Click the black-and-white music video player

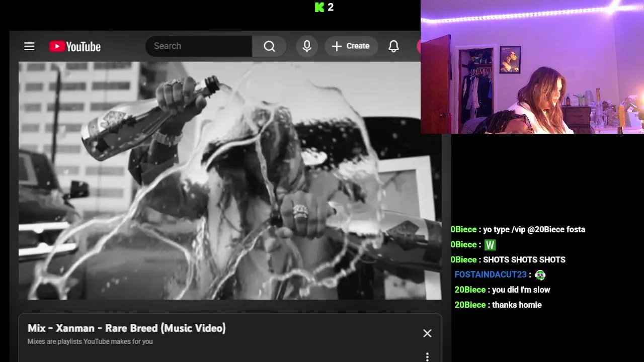[230, 180]
